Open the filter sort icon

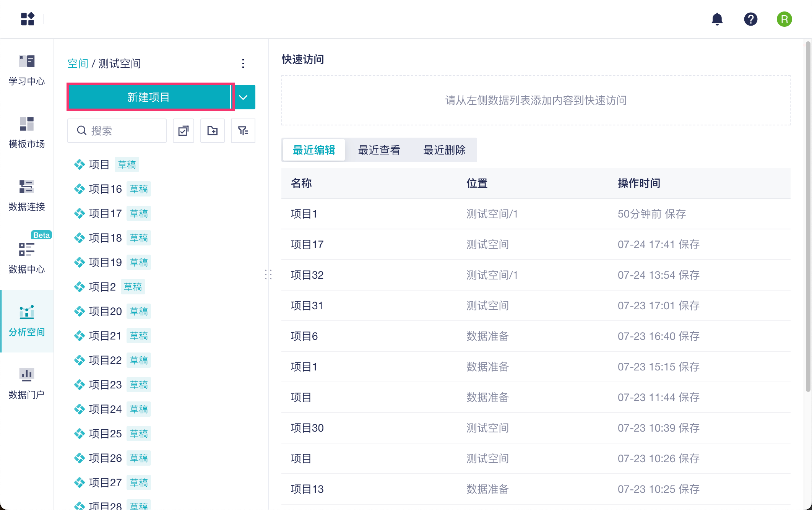(x=243, y=131)
